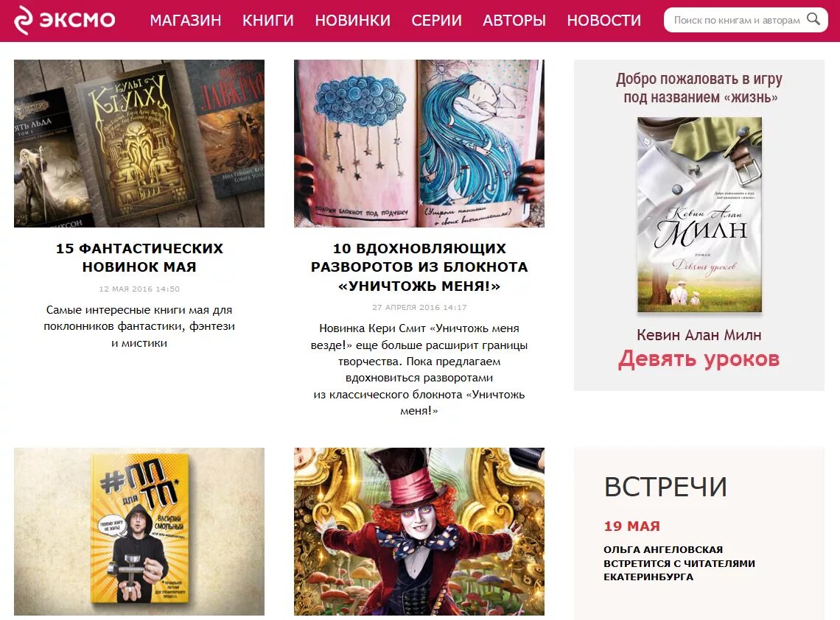Screen dimensions: 840x620
Task: Open the Кевин Алан Милн book cover
Action: tap(700, 215)
